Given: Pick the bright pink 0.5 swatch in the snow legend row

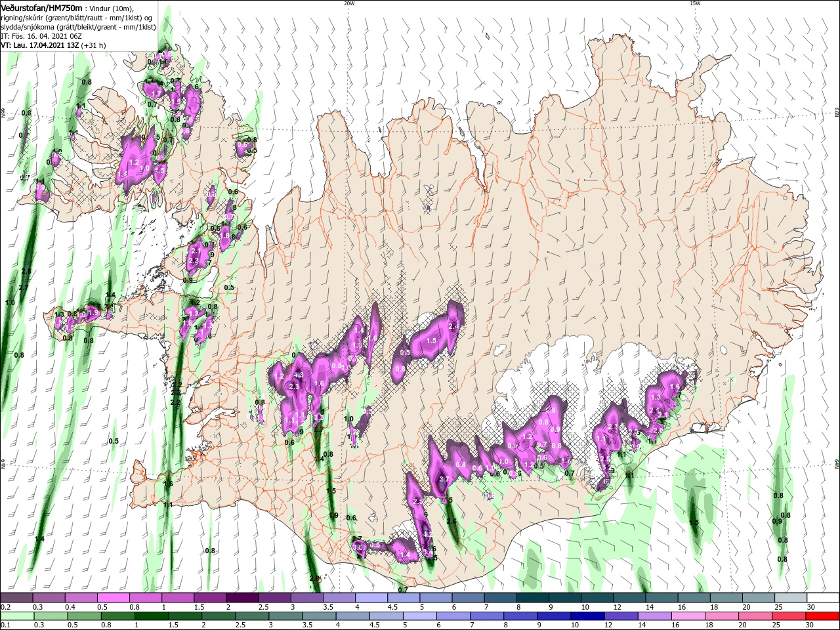Looking at the screenshot, I should point(113,598).
